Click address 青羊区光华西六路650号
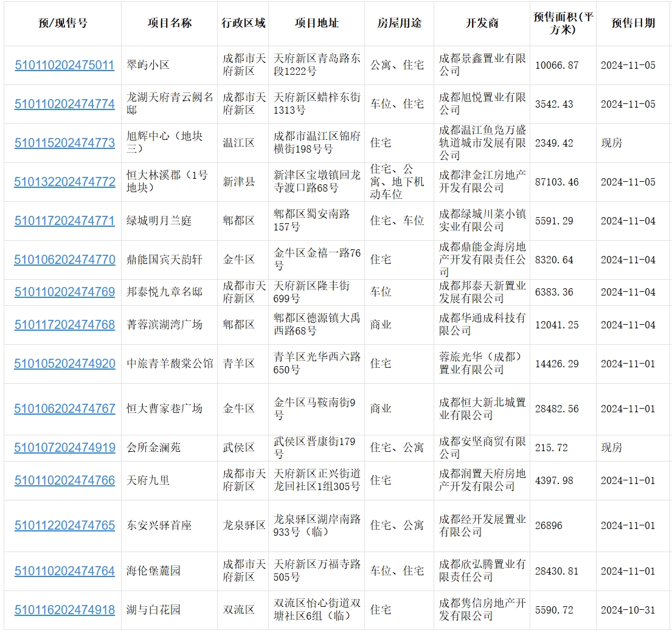The image size is (672, 633). point(317,364)
